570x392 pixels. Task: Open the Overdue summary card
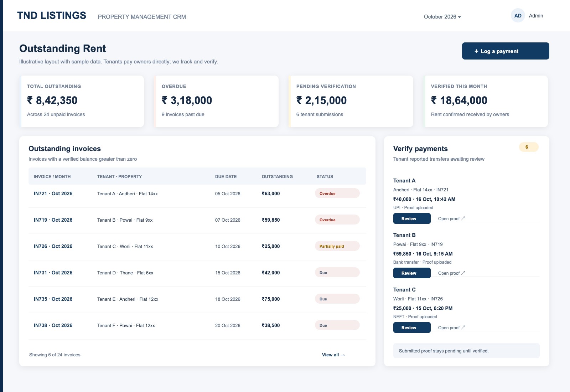[217, 101]
